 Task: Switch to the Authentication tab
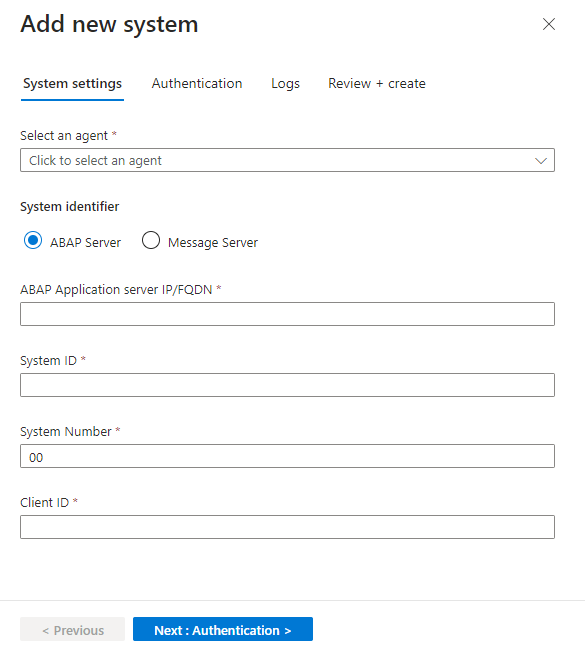pyautogui.click(x=197, y=83)
